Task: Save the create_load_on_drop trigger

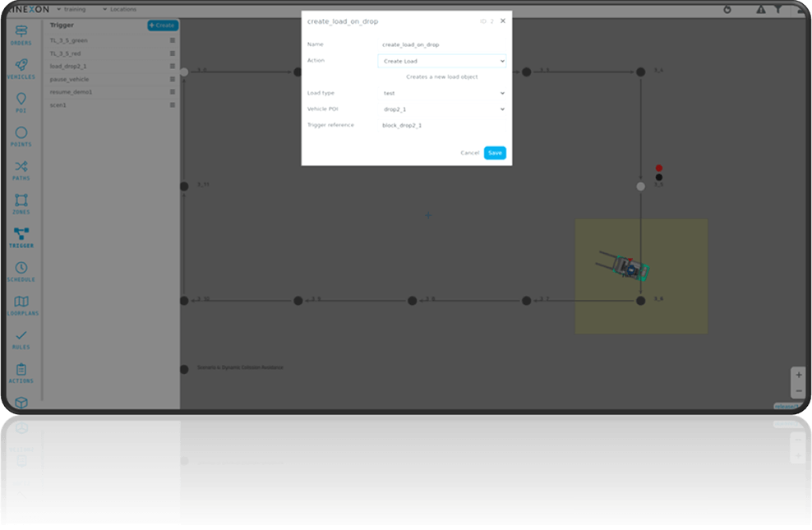Action: [x=495, y=153]
